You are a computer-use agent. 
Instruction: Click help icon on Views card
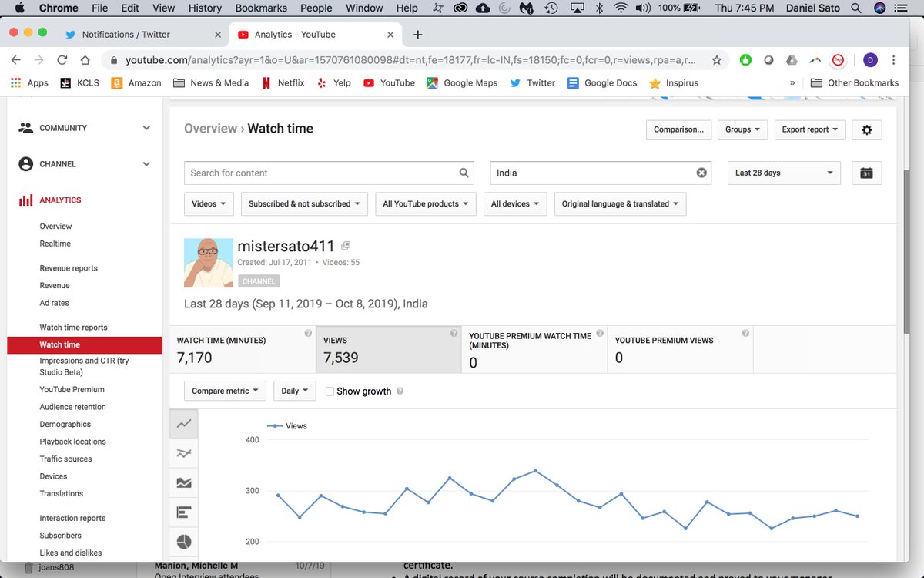454,334
